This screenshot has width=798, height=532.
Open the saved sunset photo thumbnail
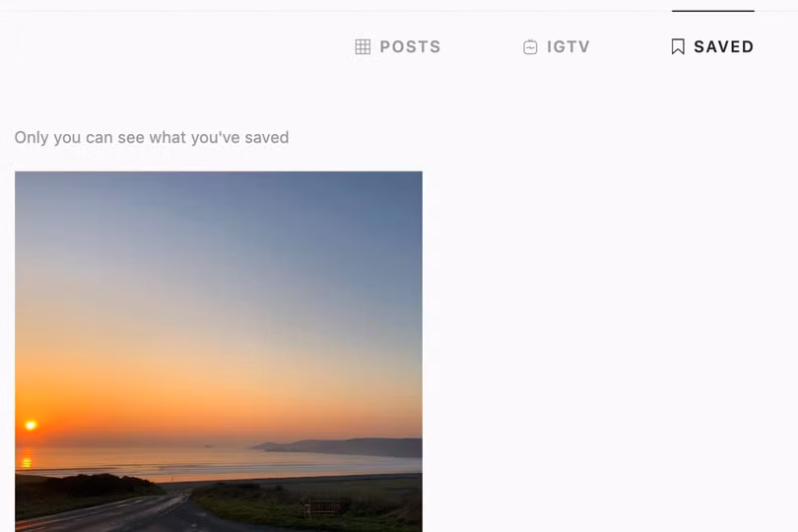click(x=219, y=352)
